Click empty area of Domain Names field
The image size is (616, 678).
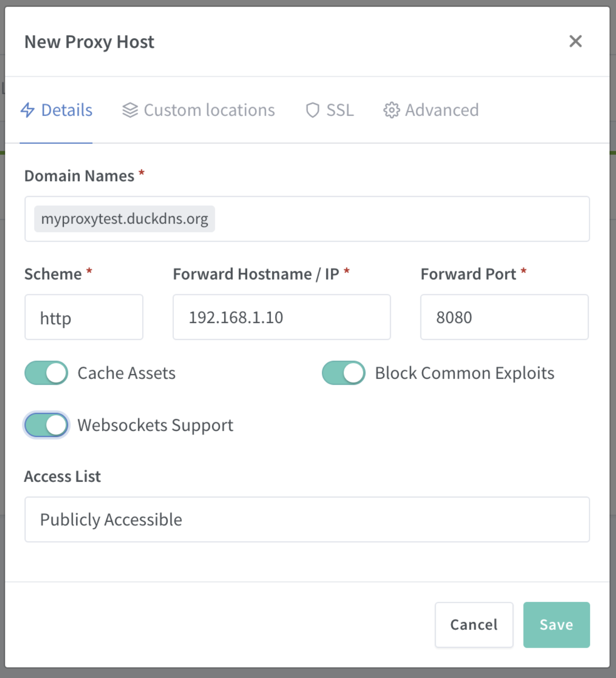point(401,219)
